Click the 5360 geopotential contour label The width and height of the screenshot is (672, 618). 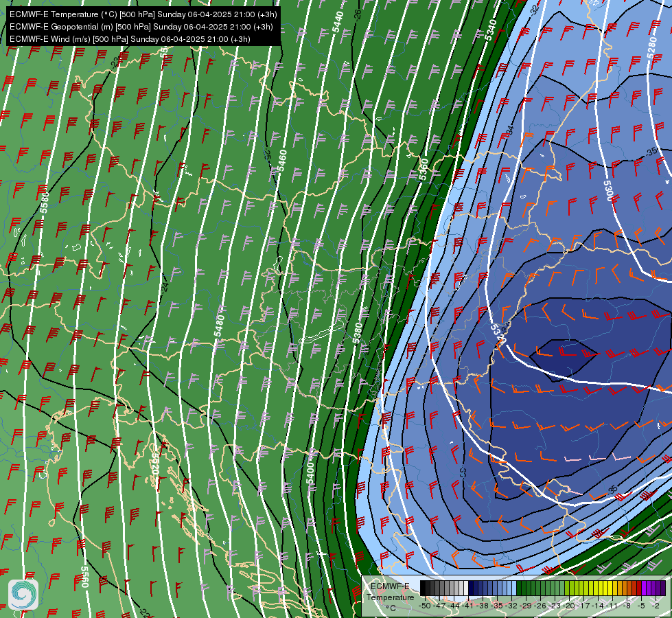[x=424, y=170]
